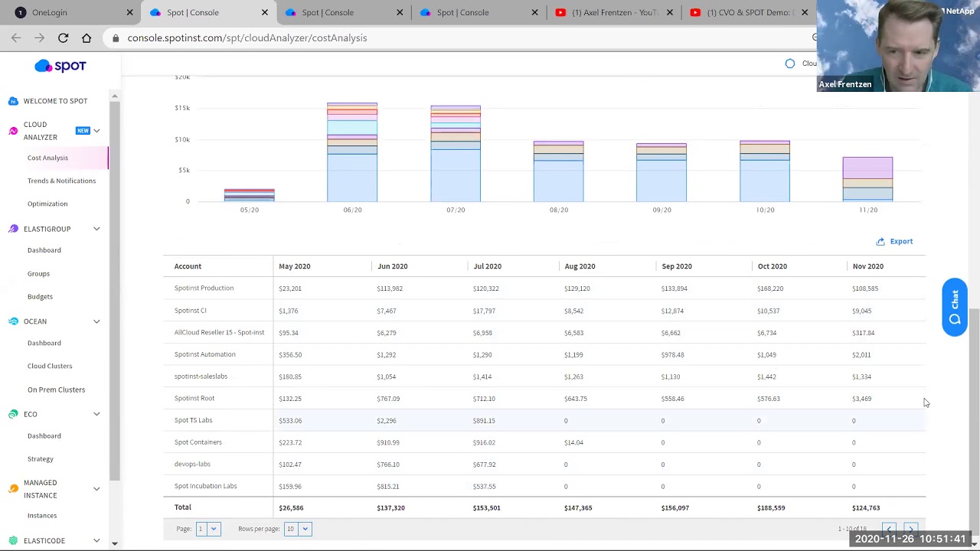Close the active Spot Console tab

[265, 12]
